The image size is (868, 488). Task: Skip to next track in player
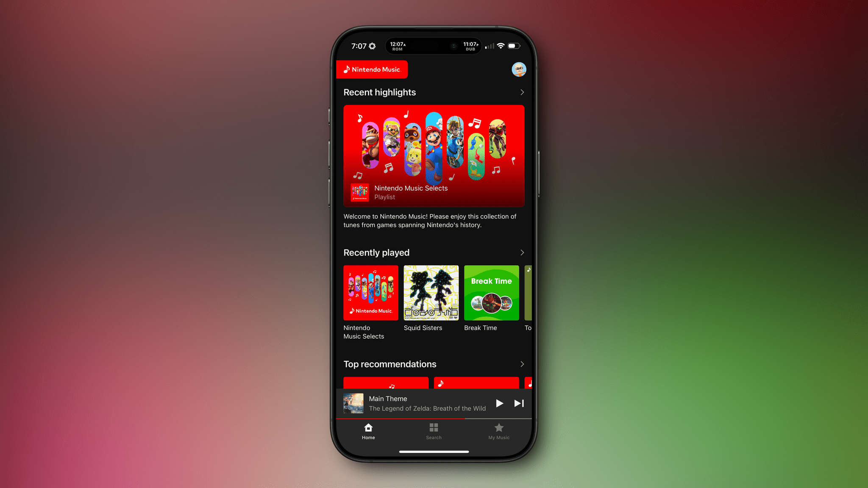[x=518, y=403]
